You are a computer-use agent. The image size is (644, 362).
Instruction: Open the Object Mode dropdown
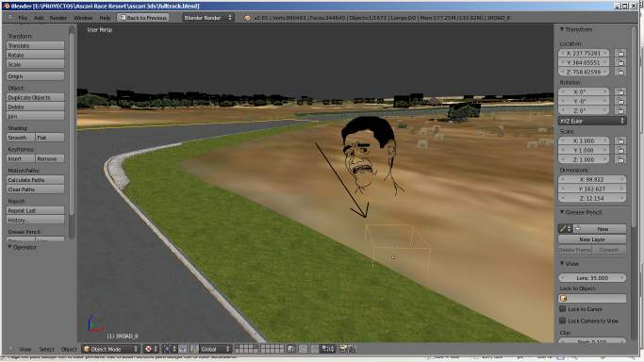tap(111, 350)
